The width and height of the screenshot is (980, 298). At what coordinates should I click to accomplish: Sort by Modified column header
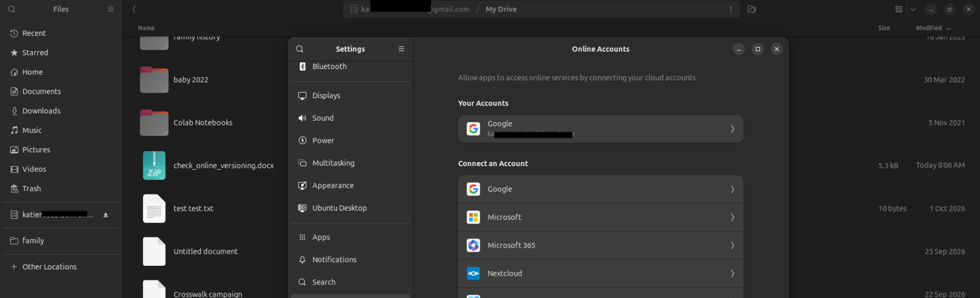point(934,28)
